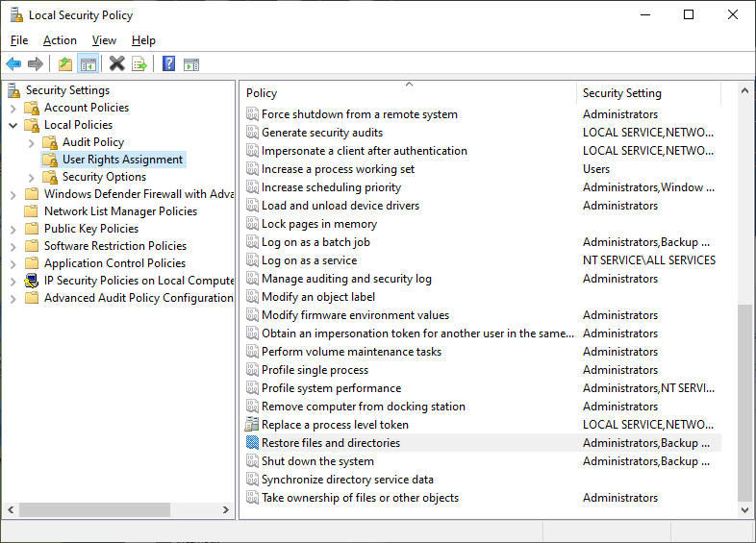756x543 pixels.
Task: Toggle Show/Hide Console Tree toolbar icon
Action: pos(88,64)
